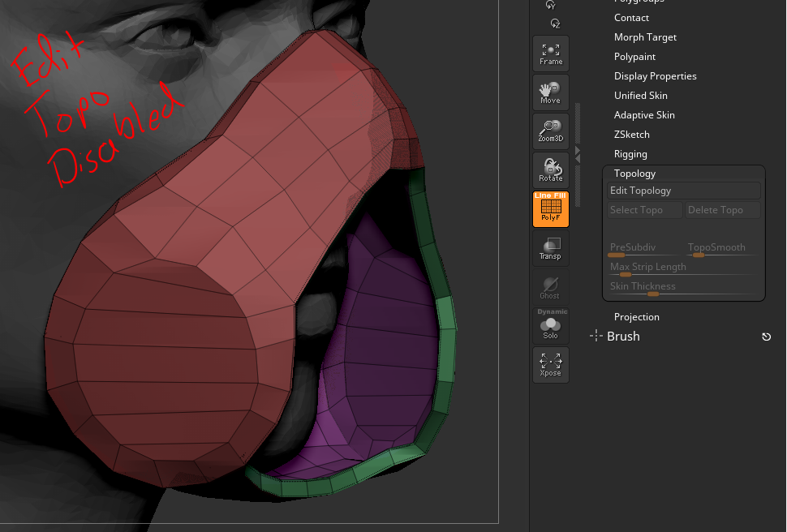Toggle Transp transparency mode
The image size is (787, 532).
(x=551, y=248)
